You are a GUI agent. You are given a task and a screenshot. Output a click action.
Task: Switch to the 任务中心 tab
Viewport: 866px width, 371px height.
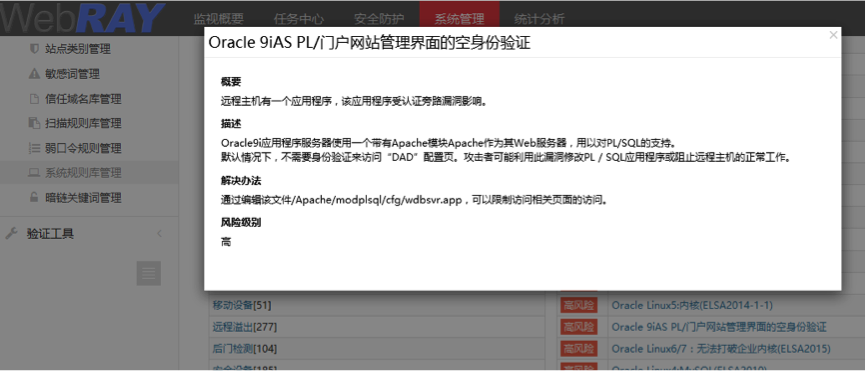pyautogui.click(x=299, y=18)
